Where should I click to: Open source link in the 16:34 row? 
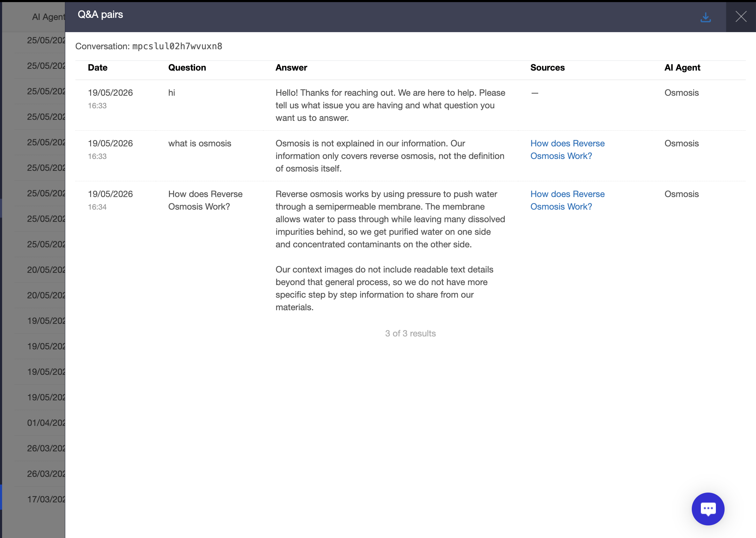point(567,200)
